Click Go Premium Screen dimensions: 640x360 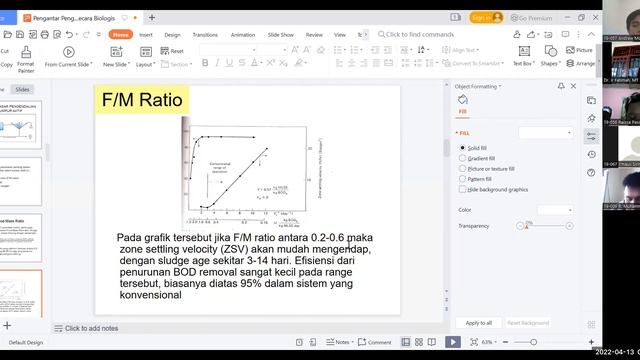click(531, 18)
